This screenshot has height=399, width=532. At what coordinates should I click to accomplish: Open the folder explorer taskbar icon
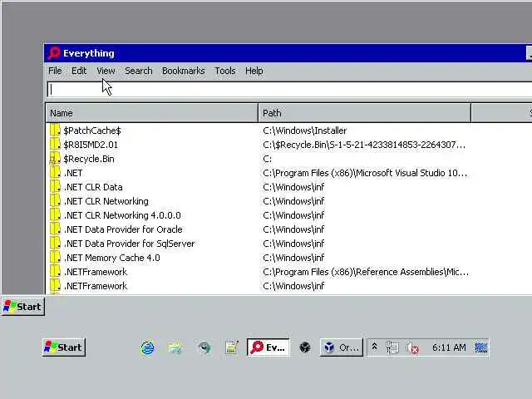[175, 347]
